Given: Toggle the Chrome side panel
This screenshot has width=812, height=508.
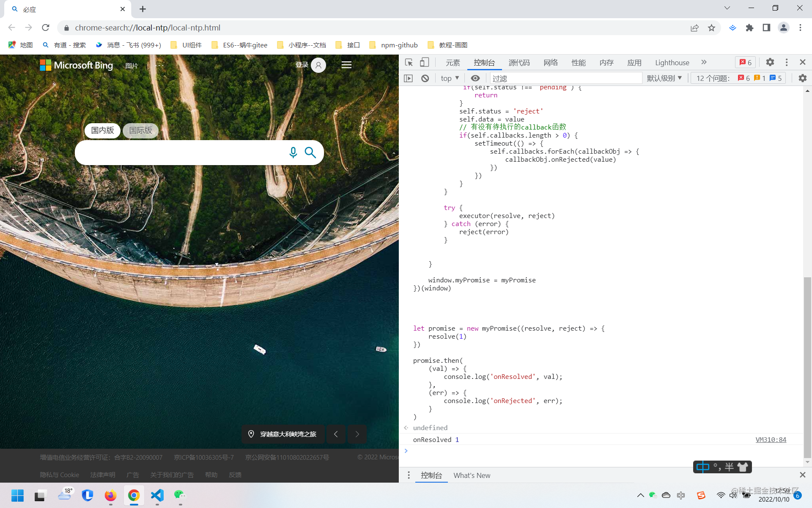Looking at the screenshot, I should click(766, 28).
